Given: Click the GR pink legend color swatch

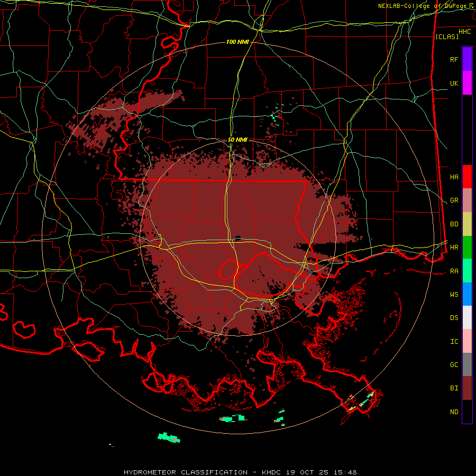Looking at the screenshot, I should pyautogui.click(x=467, y=200).
